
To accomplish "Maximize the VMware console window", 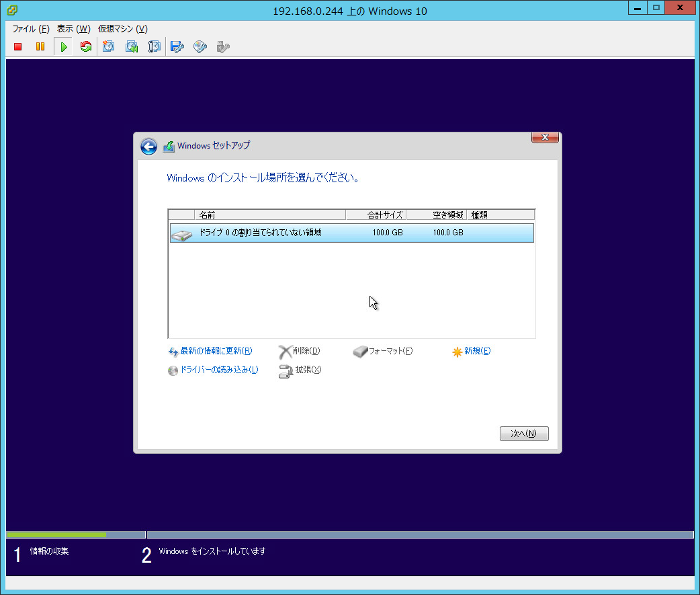I will (656, 8).
